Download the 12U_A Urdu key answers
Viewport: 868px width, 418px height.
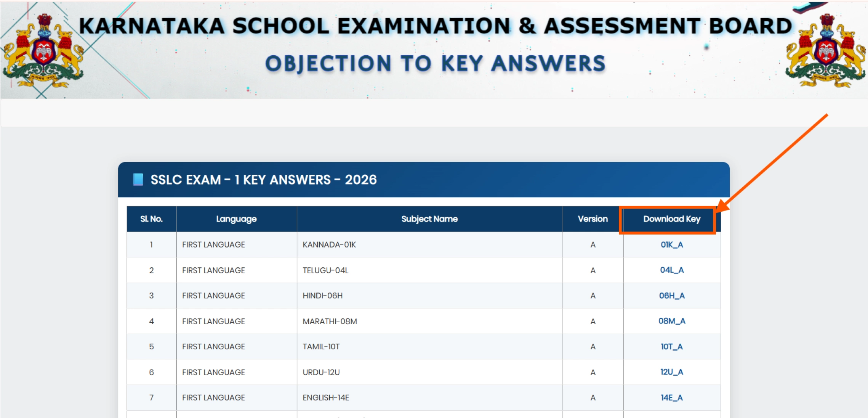[x=672, y=372]
